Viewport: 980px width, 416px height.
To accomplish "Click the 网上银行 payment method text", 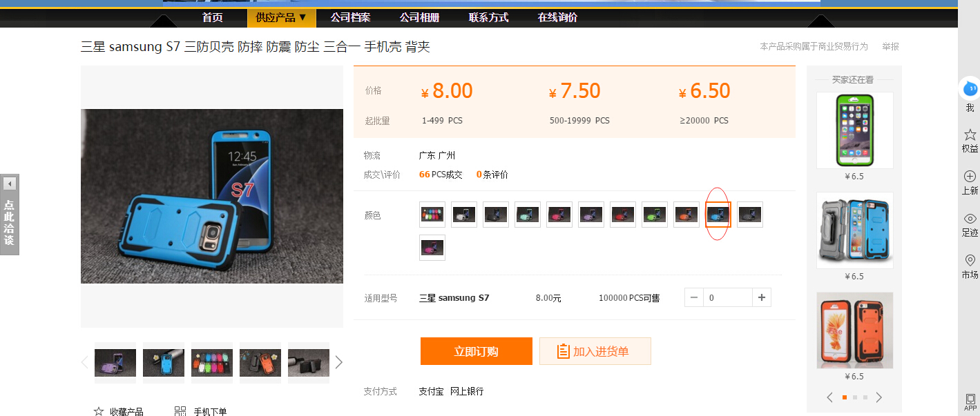I will tap(467, 391).
